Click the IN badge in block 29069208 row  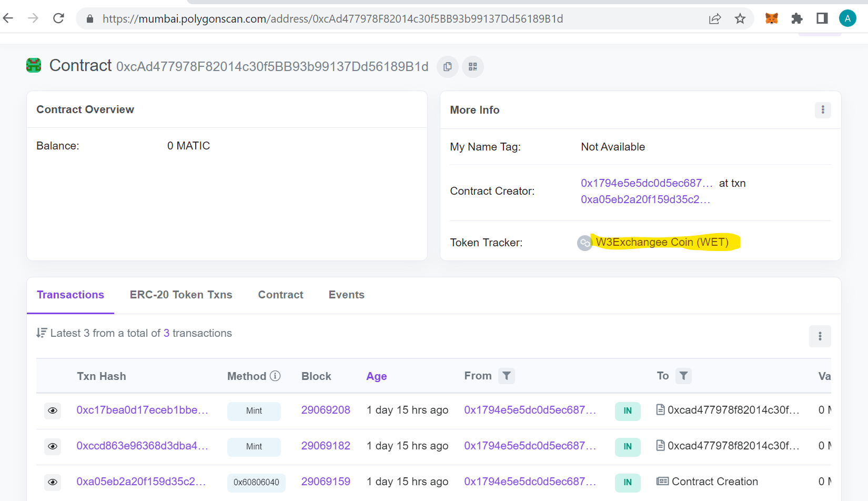click(x=628, y=411)
